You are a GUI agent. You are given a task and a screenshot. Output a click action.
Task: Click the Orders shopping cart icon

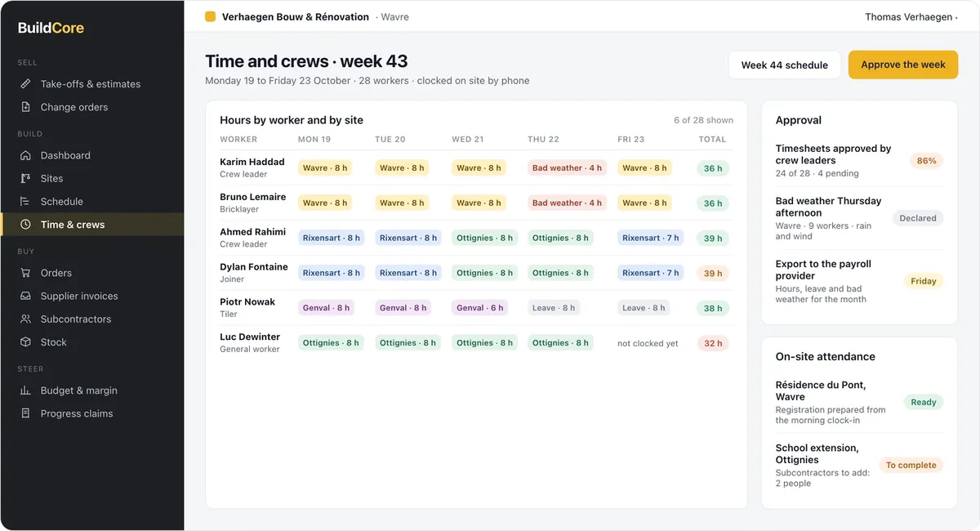pyautogui.click(x=25, y=273)
